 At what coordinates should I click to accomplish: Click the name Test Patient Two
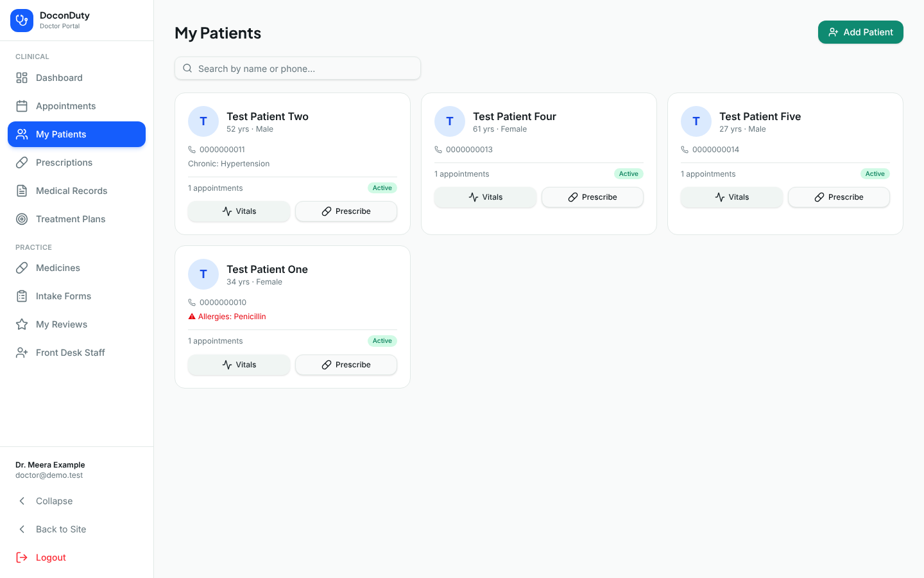268,116
